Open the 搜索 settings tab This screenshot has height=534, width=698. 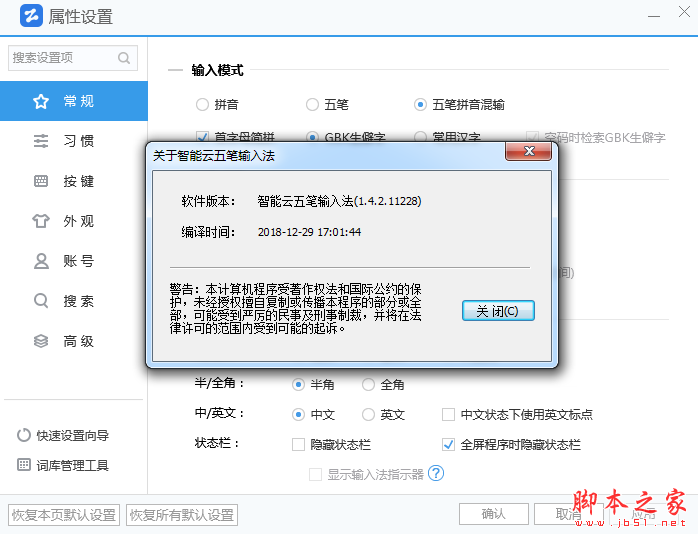(x=74, y=301)
